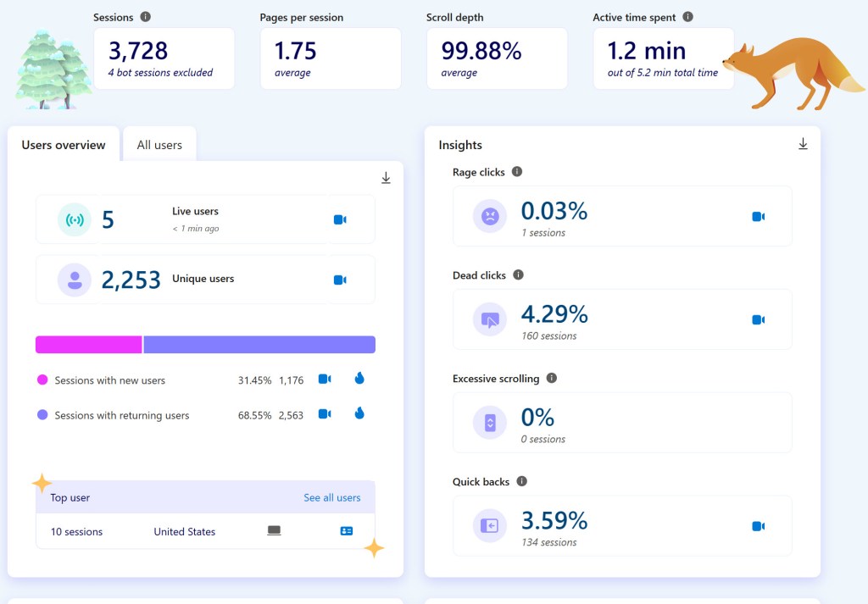Open dead clicks session recordings
868x604 pixels.
coord(759,320)
